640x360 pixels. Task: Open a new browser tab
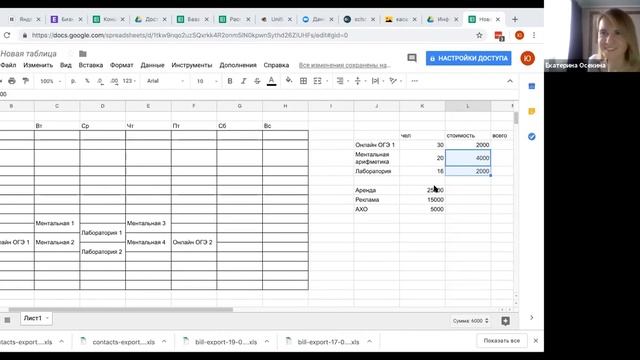(515, 19)
